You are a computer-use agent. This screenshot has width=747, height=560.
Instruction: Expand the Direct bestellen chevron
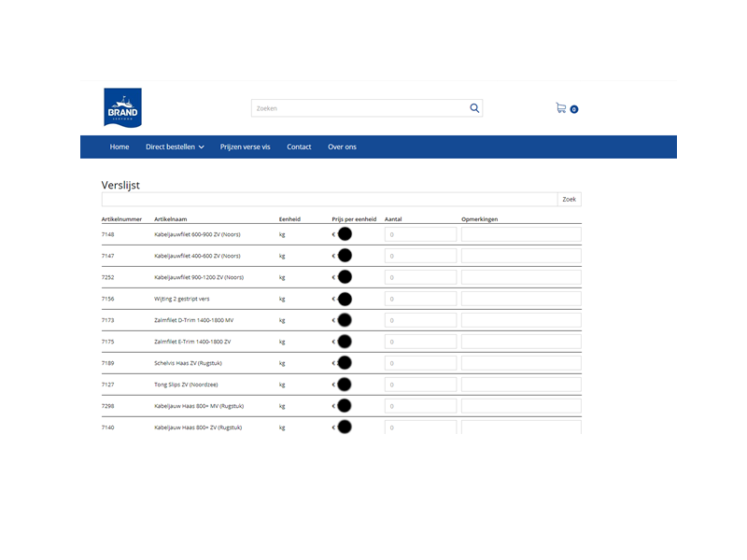tap(202, 147)
